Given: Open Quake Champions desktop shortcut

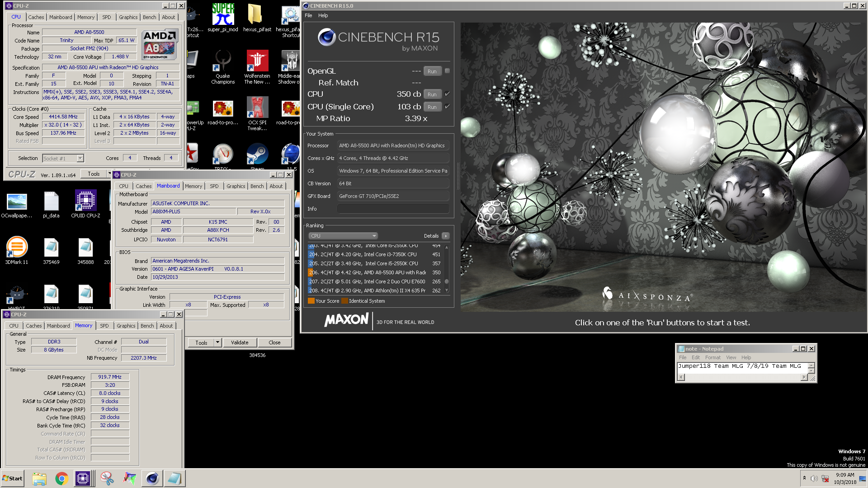Looking at the screenshot, I should click(x=223, y=67).
